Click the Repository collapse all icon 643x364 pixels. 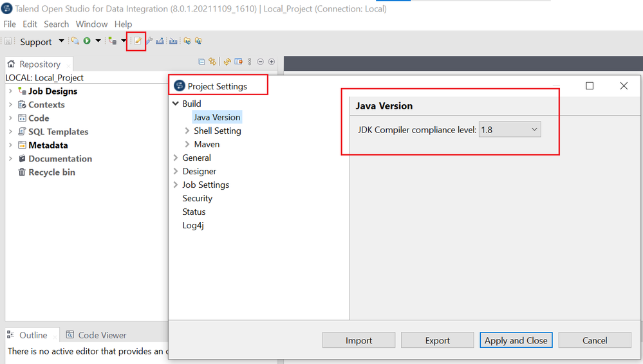point(201,62)
